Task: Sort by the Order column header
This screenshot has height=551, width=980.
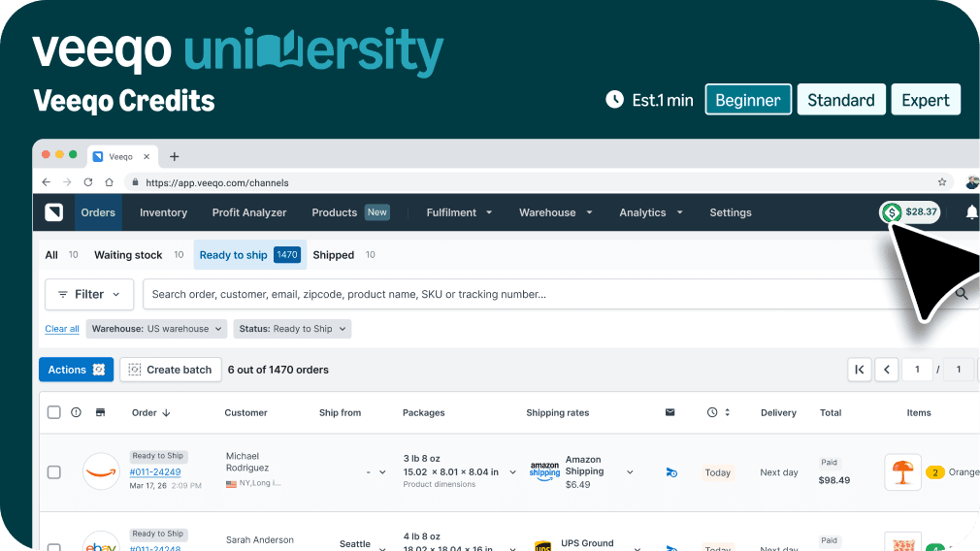Action: coord(150,412)
